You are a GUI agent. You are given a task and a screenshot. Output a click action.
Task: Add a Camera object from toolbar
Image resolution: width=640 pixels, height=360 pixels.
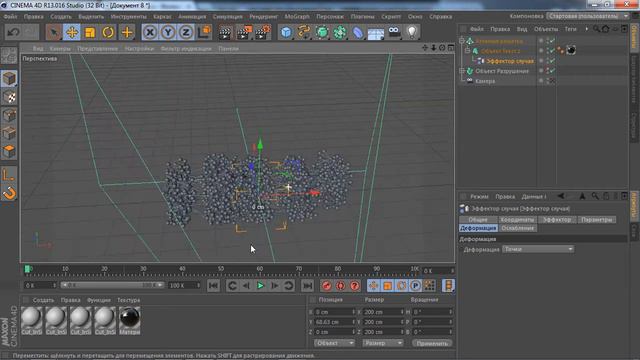(x=394, y=32)
